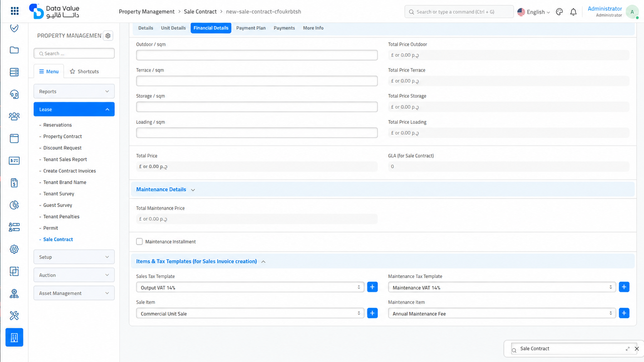
Task: Switch to the Payment Plan tab
Action: (251, 28)
